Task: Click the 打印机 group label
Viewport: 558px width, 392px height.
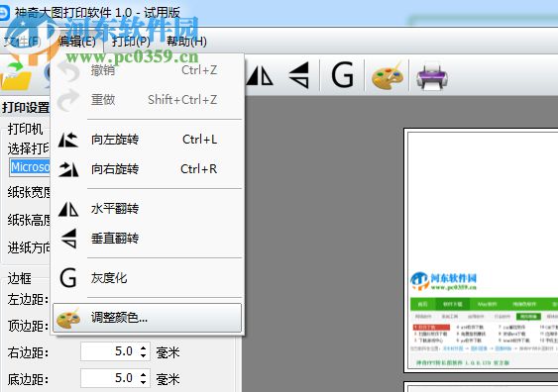Action: pyautogui.click(x=25, y=129)
